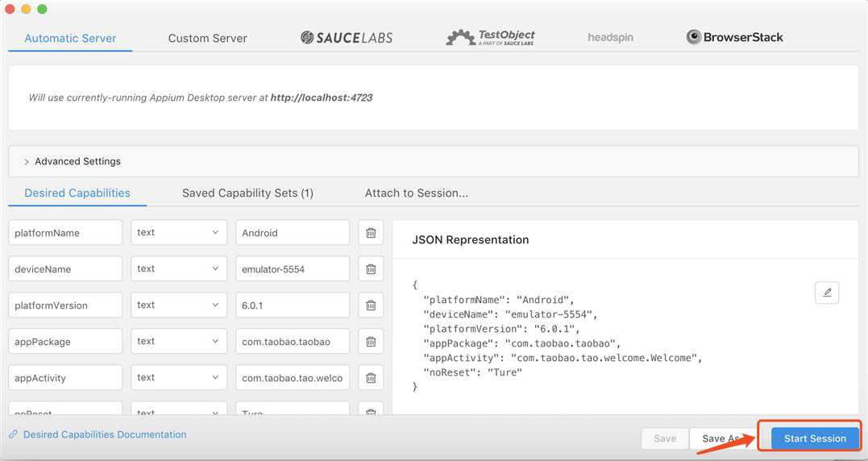Remove the platformVersion capability with trash icon

coord(371,305)
